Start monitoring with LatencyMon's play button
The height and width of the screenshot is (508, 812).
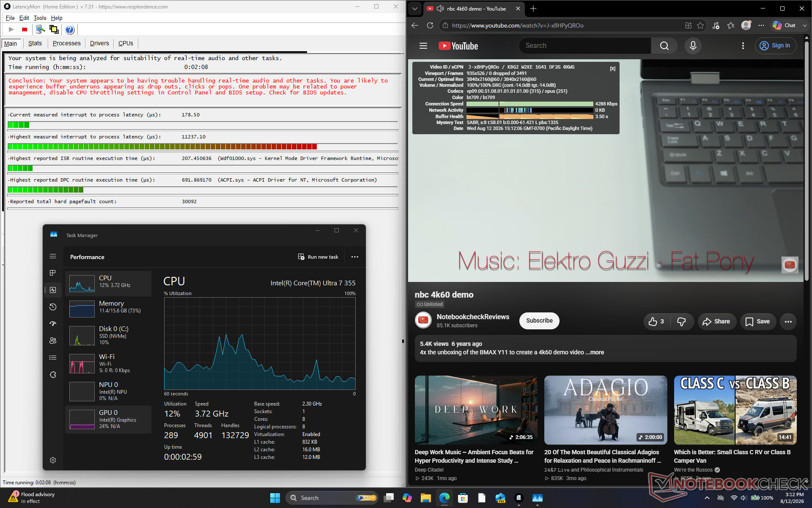11,29
